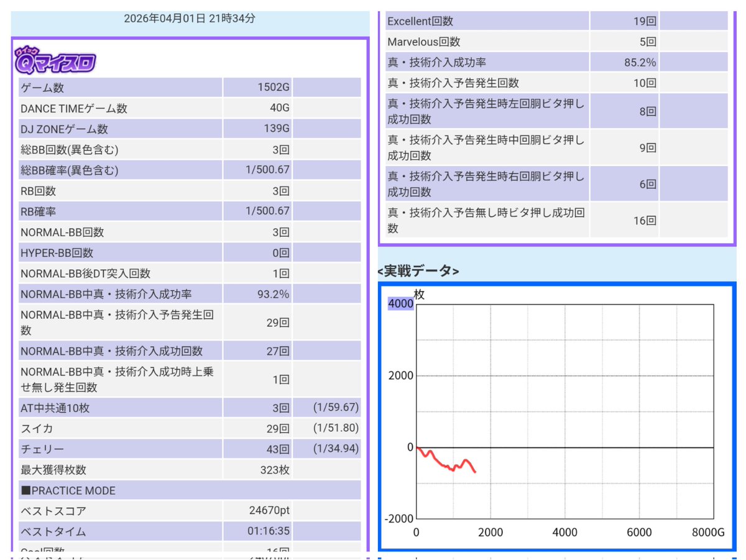
Task: Click the (1/34.94) cherry probability
Action: pos(336,449)
